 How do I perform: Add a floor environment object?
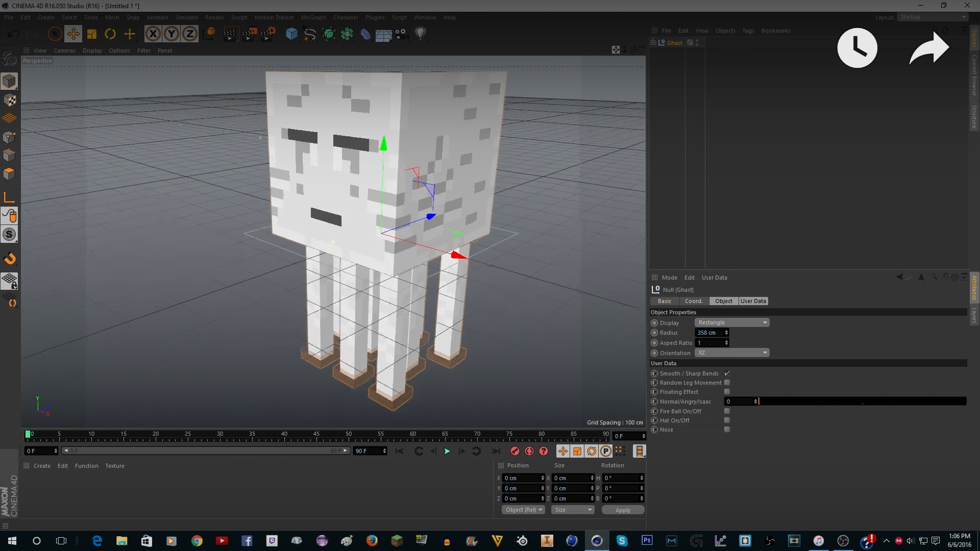click(x=383, y=34)
